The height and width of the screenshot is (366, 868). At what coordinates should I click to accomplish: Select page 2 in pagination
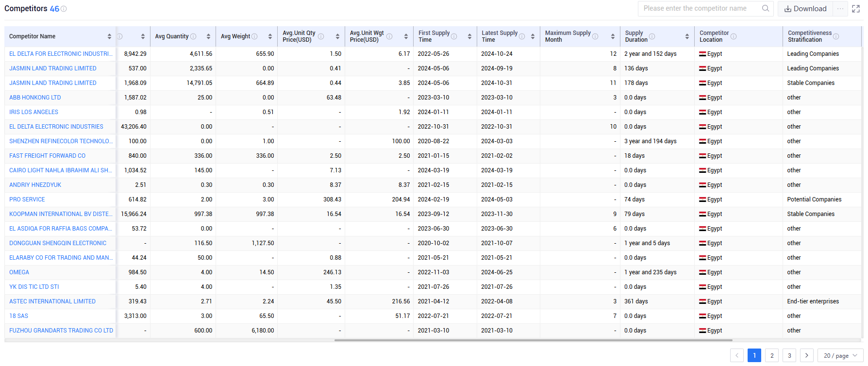pyautogui.click(x=772, y=355)
